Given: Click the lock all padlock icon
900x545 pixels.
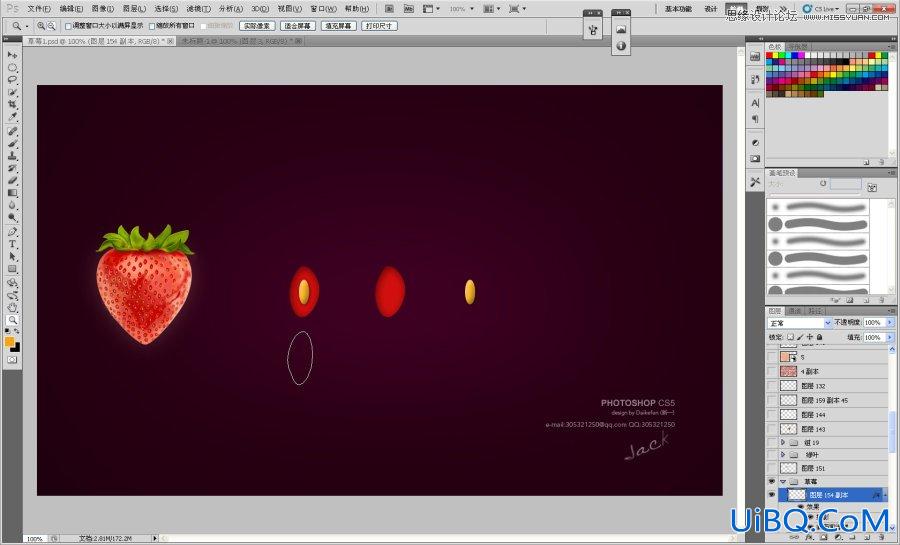Looking at the screenshot, I should (x=820, y=337).
